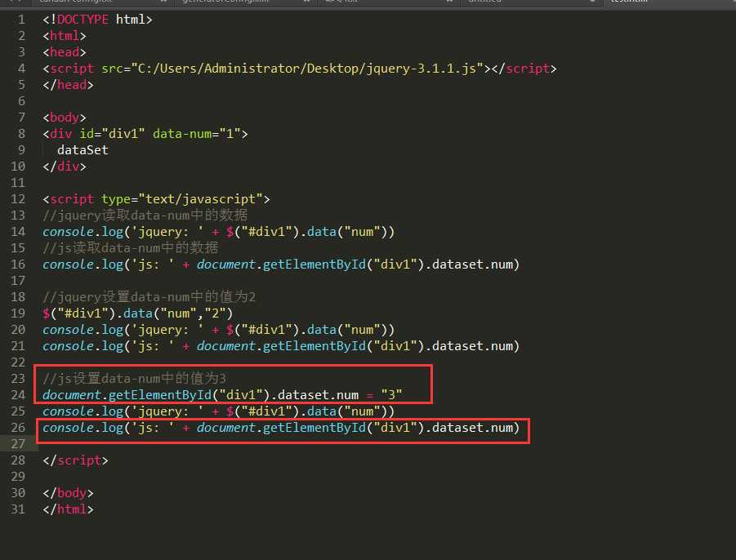The image size is (736, 560).
Task: Click gutter line number 11
Action: click(x=18, y=183)
